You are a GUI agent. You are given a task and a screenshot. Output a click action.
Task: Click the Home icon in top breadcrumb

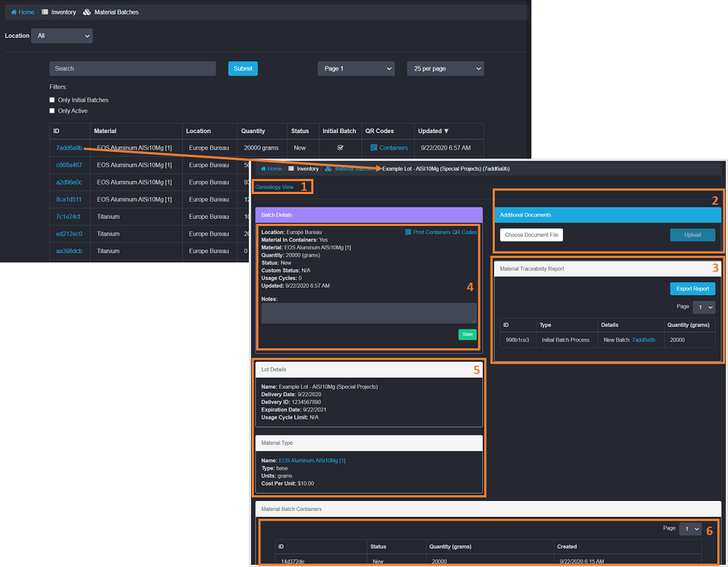pyautogui.click(x=14, y=12)
